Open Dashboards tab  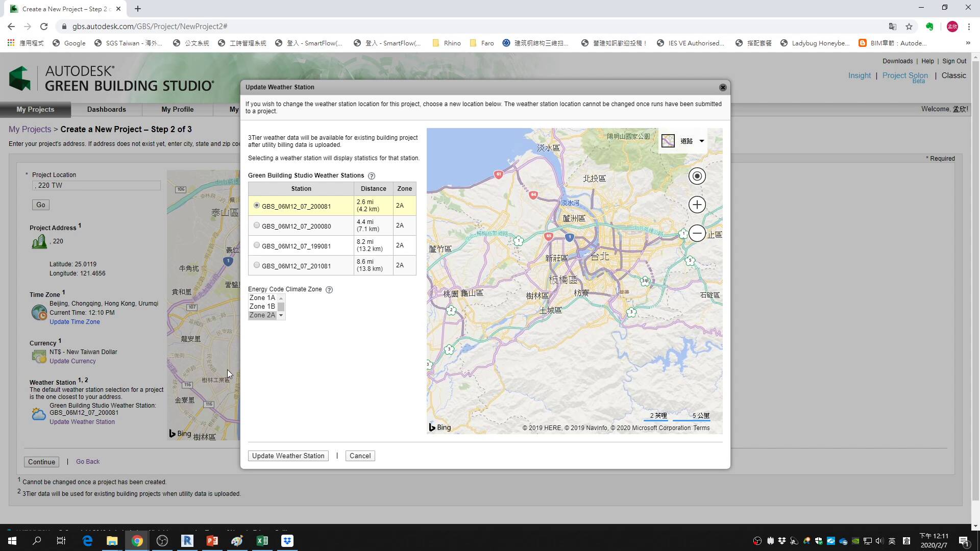106,109
